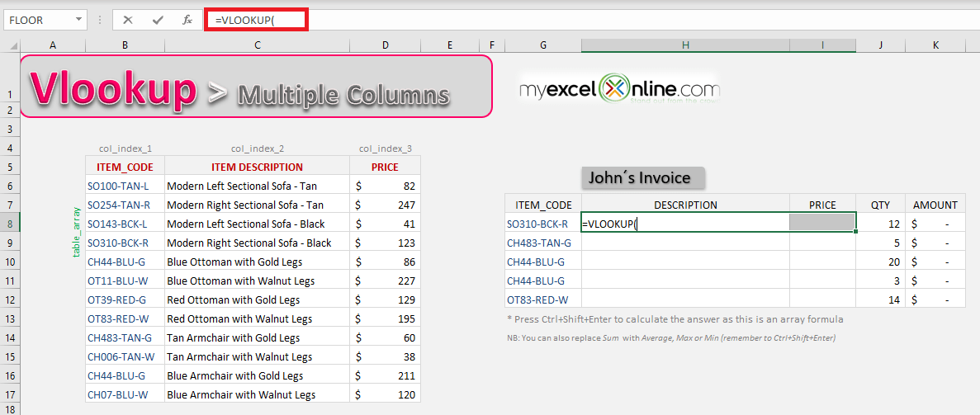Select column A header

(53, 45)
